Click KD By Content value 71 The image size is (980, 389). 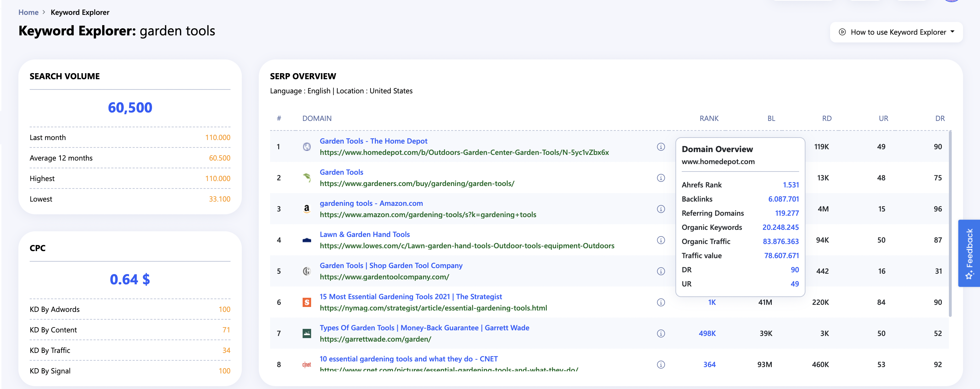(x=226, y=330)
